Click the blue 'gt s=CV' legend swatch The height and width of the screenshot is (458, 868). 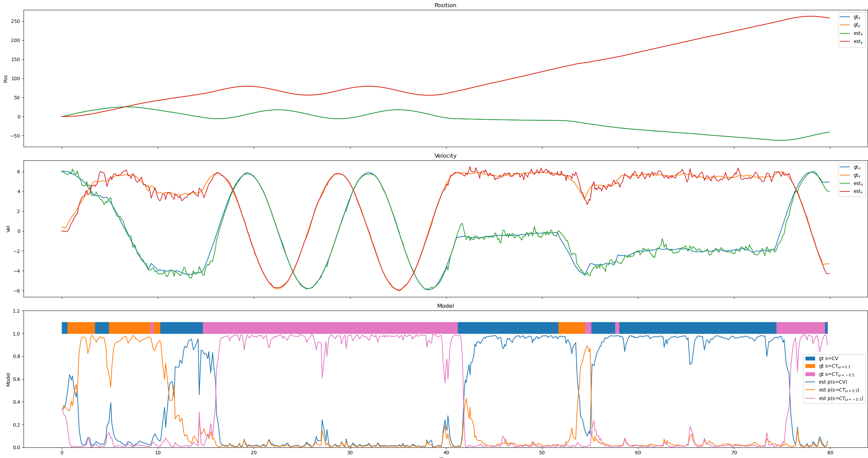click(x=810, y=359)
